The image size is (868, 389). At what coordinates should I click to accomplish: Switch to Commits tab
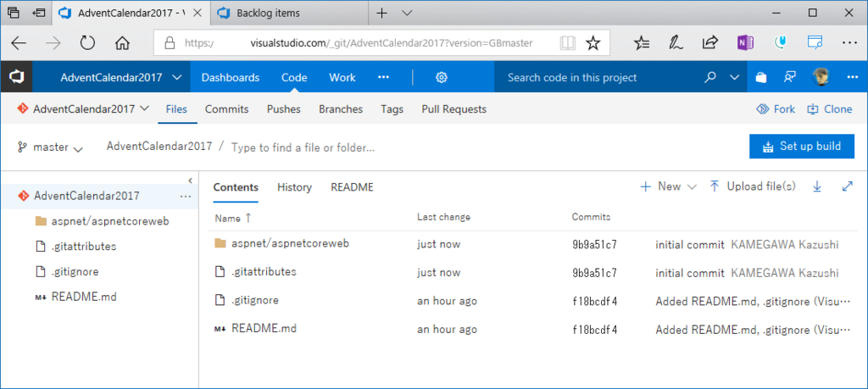(x=226, y=109)
